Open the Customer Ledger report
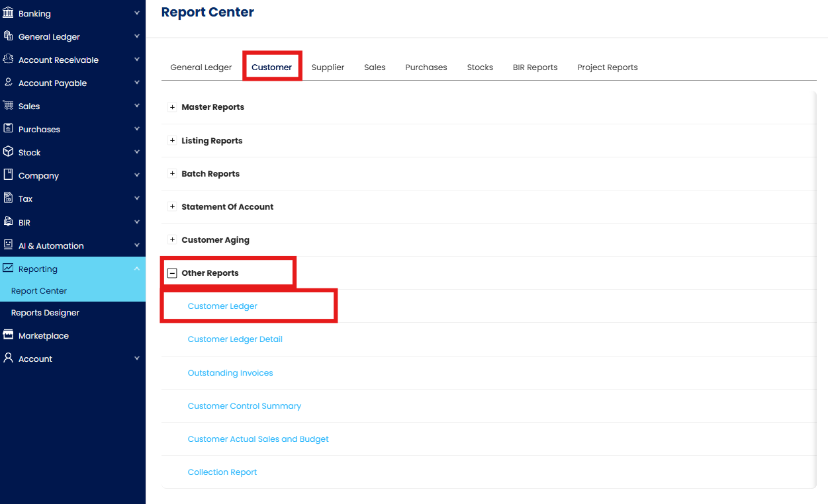 [x=222, y=306]
